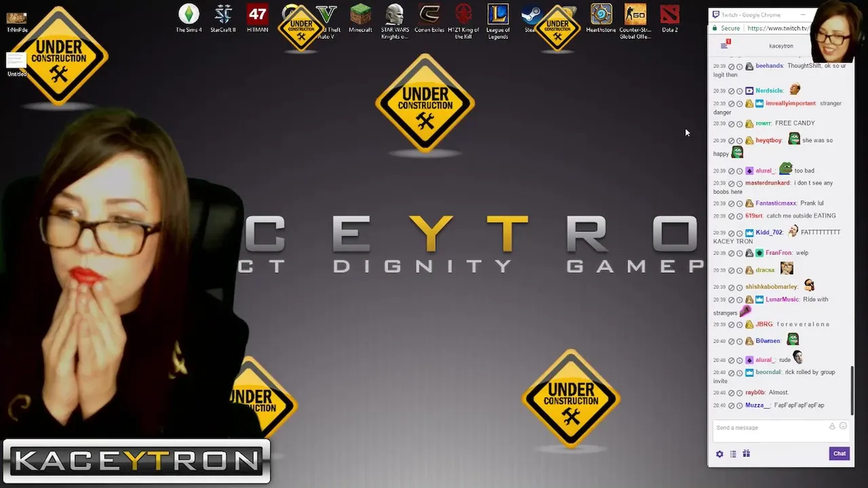The height and width of the screenshot is (488, 868).
Task: Open emote picker smiley in message box
Action: [843, 426]
